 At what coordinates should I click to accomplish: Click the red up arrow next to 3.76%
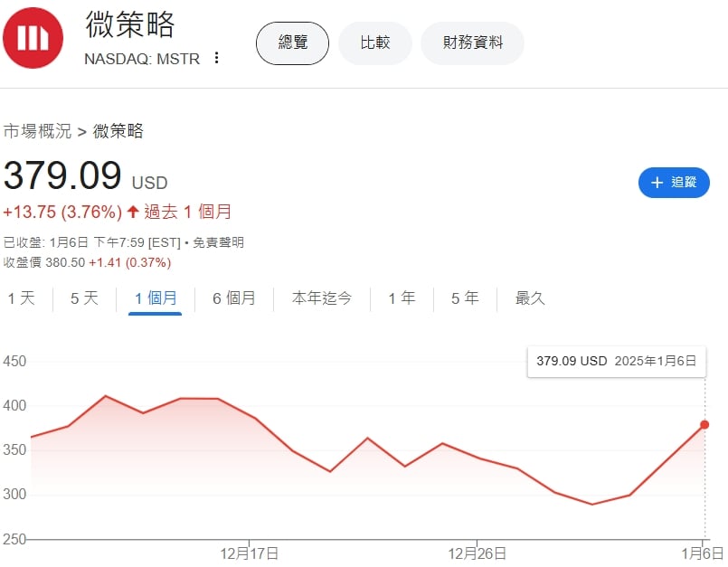pos(133,213)
